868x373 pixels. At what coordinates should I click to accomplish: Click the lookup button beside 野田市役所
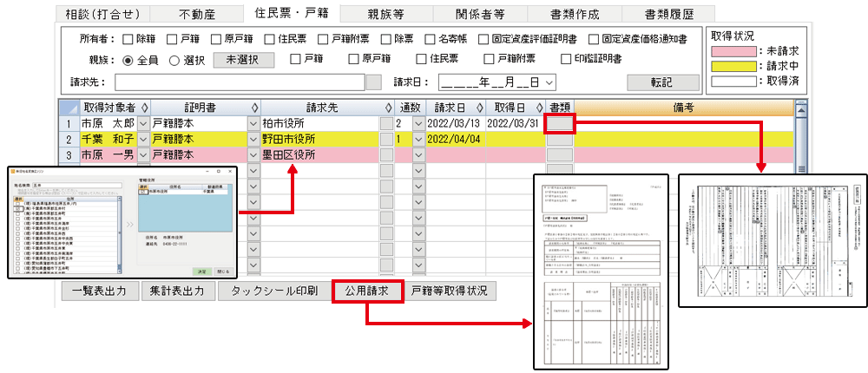coord(387,139)
